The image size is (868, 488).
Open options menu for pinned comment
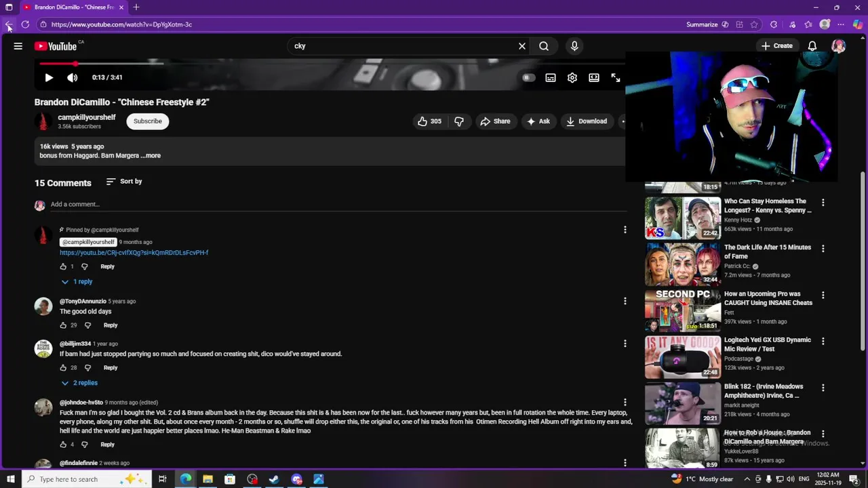(x=625, y=230)
